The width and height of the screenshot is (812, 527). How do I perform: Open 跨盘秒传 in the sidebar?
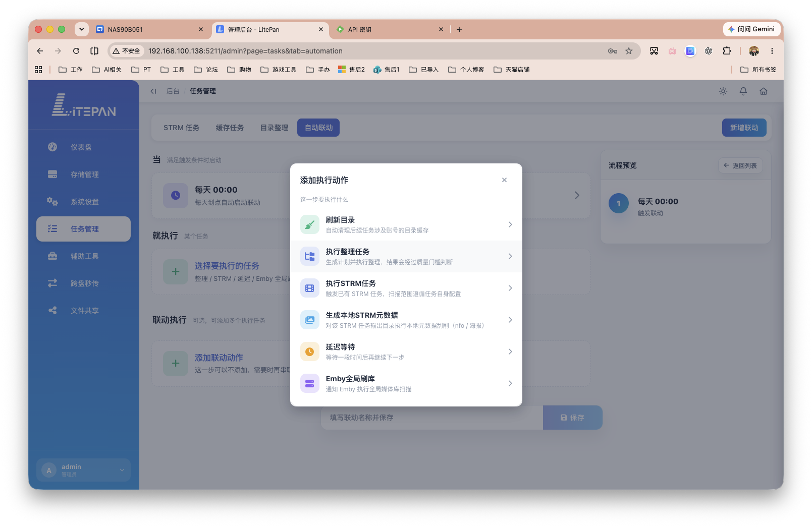pyautogui.click(x=83, y=283)
